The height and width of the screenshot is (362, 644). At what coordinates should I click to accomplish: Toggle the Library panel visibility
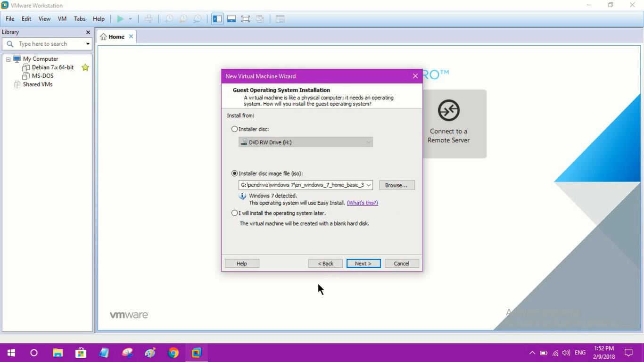pyautogui.click(x=217, y=18)
